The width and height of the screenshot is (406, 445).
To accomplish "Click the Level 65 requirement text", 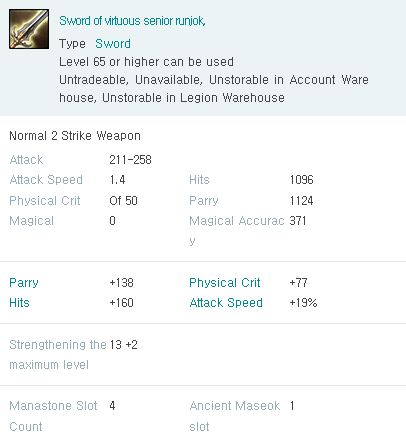I will (x=146, y=62).
